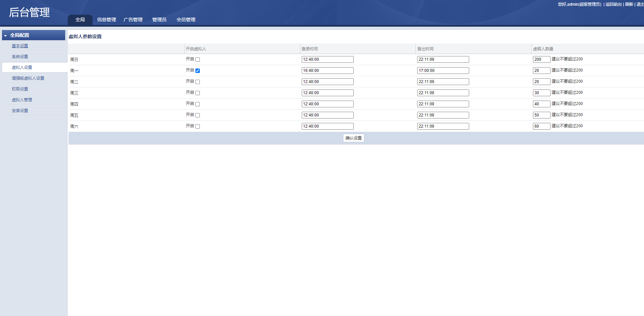Focus 周二 virtual count field

tap(542, 82)
